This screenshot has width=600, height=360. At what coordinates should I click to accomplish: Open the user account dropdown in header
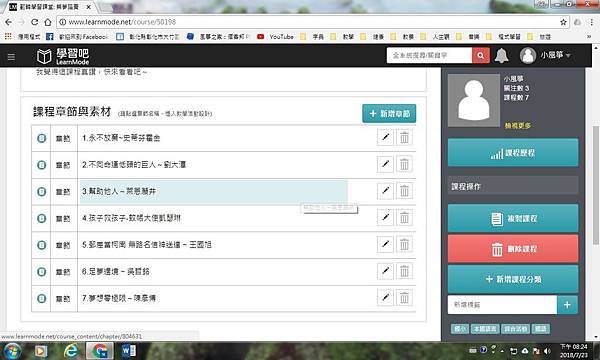pyautogui.click(x=545, y=55)
